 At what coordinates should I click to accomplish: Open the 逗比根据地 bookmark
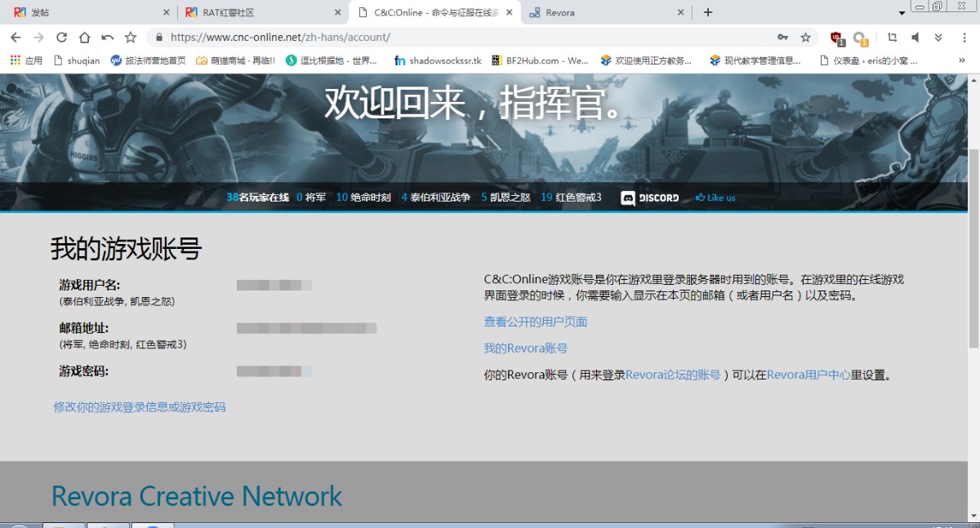(x=332, y=60)
